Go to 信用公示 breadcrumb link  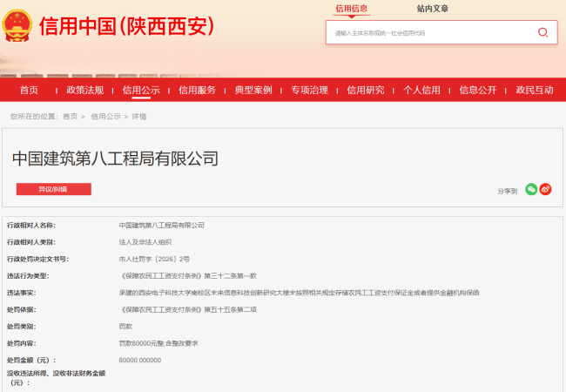pyautogui.click(x=105, y=116)
